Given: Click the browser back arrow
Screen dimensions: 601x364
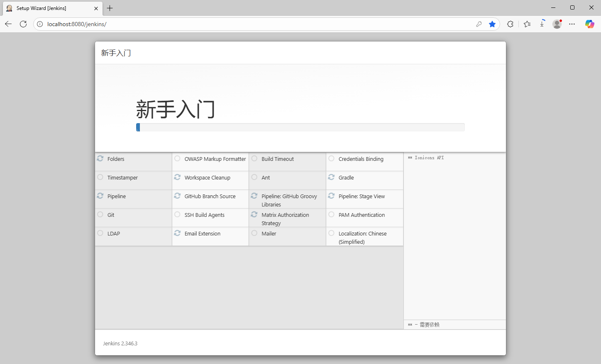Looking at the screenshot, I should [8, 24].
